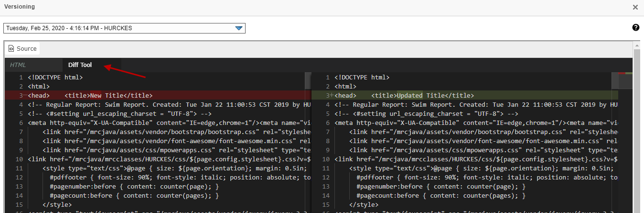Viewport: 644px width, 213px height.
Task: Select the Feb 25, 2020 HURCKES version field
Action: (x=119, y=28)
